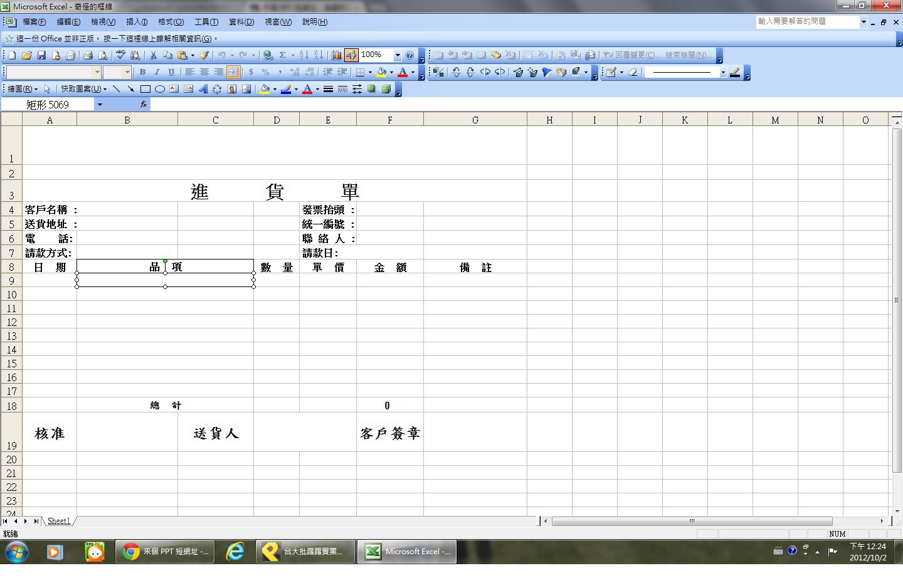Expand the Font size dropdown
Screen dimensions: 903x588
click(x=127, y=72)
